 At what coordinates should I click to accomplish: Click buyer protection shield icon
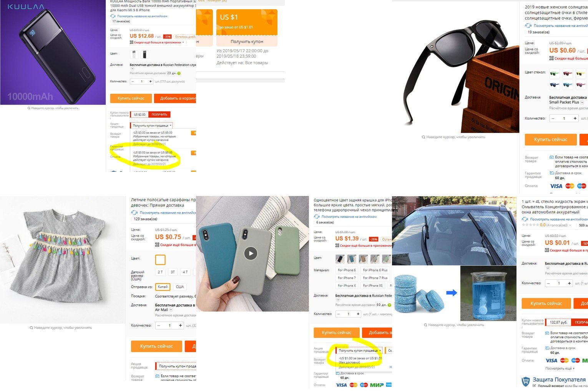coord(525,381)
